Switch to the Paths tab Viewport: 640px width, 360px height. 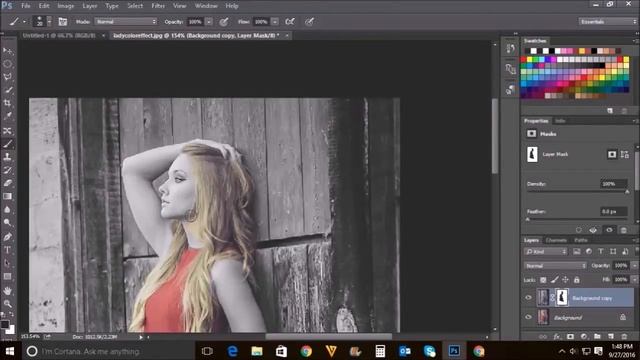580,240
